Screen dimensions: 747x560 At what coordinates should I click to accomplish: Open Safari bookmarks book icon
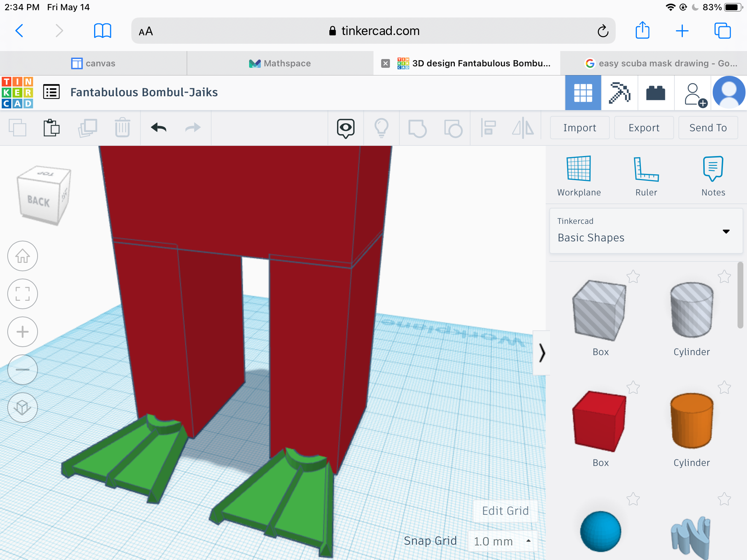(x=102, y=31)
